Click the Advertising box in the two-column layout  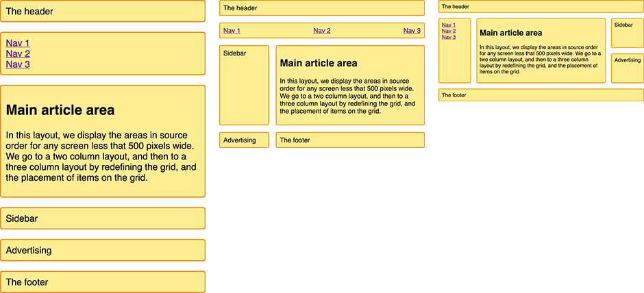pos(244,140)
